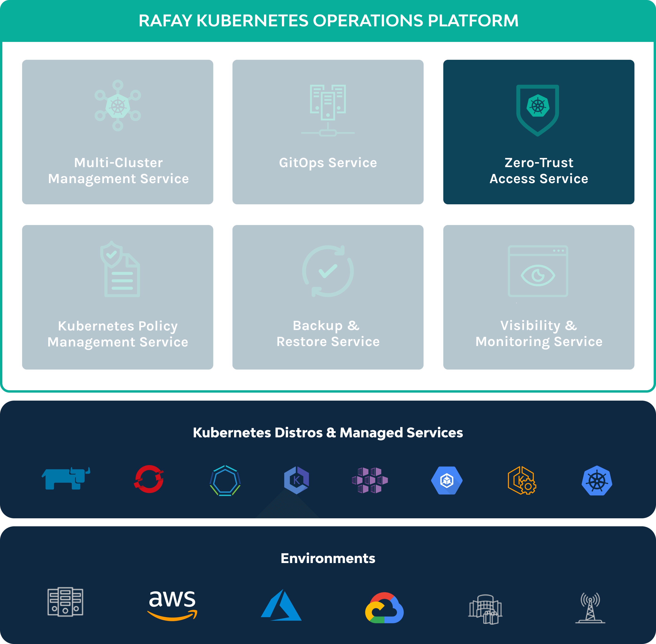Viewport: 656px width, 644px height.
Task: Open the Visibility & Monitoring Service label
Action: tap(539, 334)
